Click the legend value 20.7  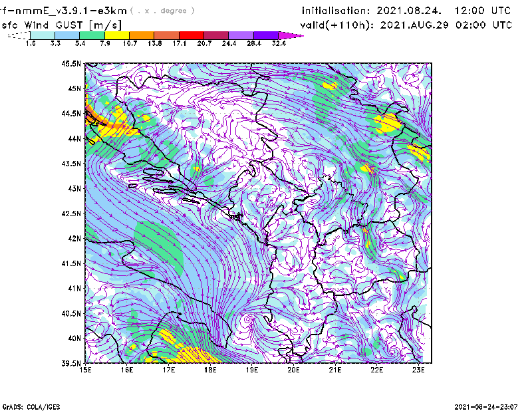[x=204, y=43]
